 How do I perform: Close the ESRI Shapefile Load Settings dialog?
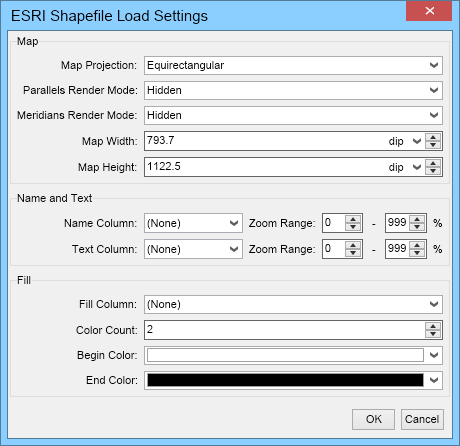point(429,11)
